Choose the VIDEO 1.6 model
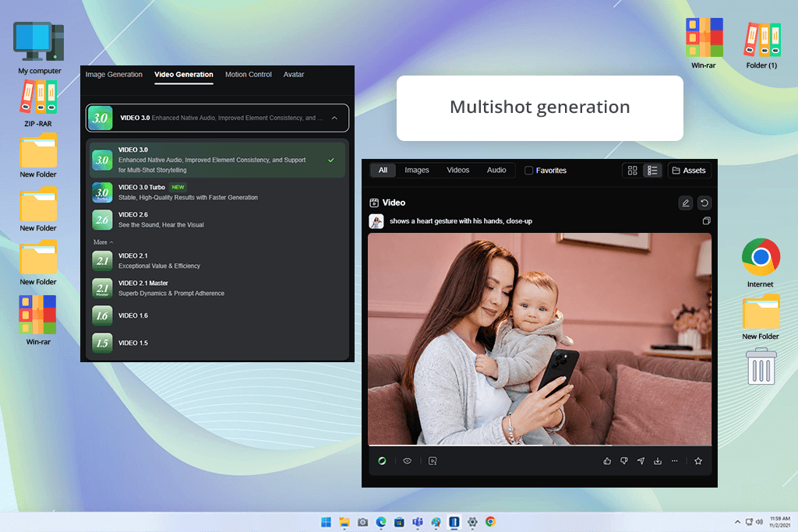This screenshot has width=798, height=532. click(x=217, y=315)
